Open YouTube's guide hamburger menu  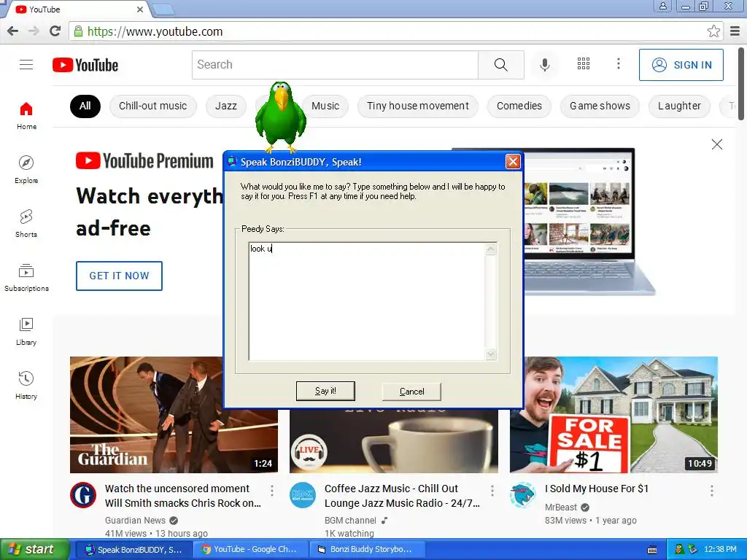26,64
